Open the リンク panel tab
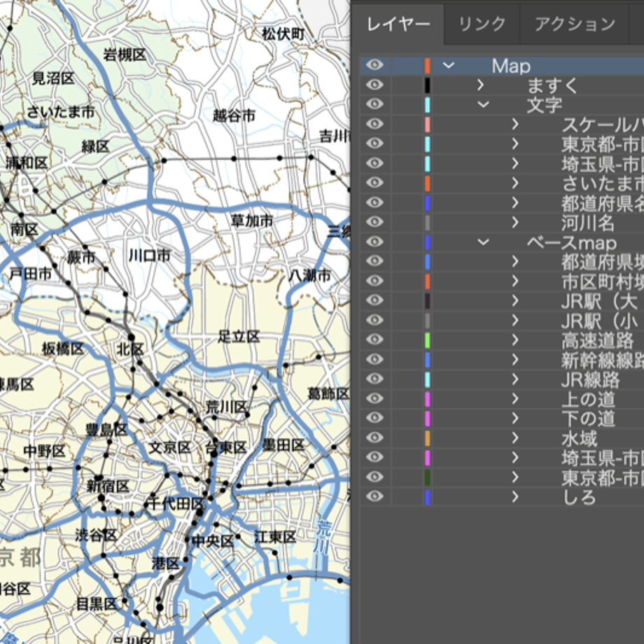 tap(482, 24)
